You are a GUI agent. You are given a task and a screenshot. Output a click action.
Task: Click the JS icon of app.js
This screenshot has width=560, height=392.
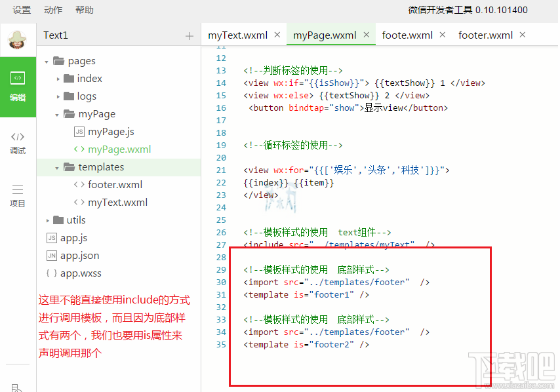click(52, 238)
